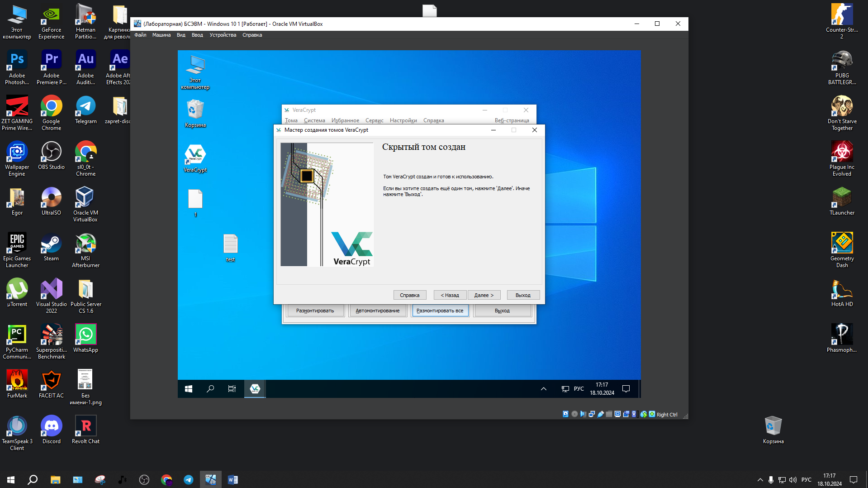The height and width of the screenshot is (488, 868).
Task: Select the Discord desktop icon
Action: [x=52, y=430]
